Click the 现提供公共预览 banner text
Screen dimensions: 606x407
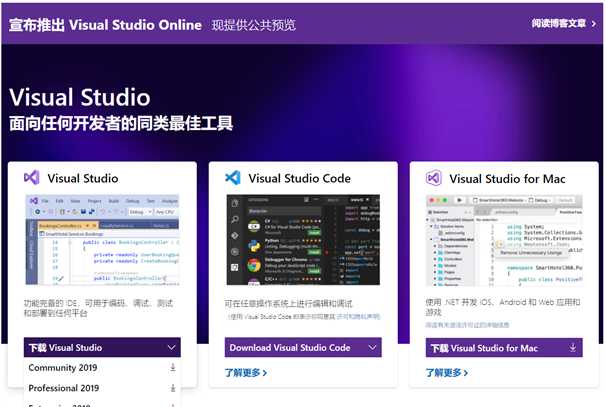coord(254,25)
